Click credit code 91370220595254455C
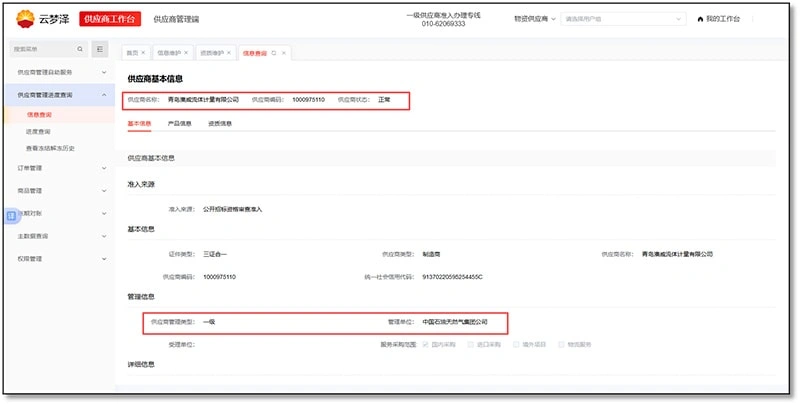The width and height of the screenshot is (800, 405). [453, 277]
